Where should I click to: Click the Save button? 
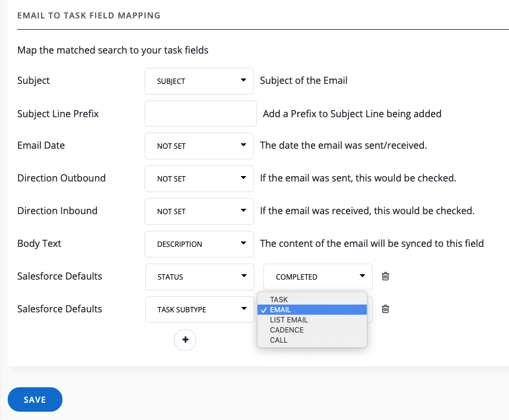[34, 400]
